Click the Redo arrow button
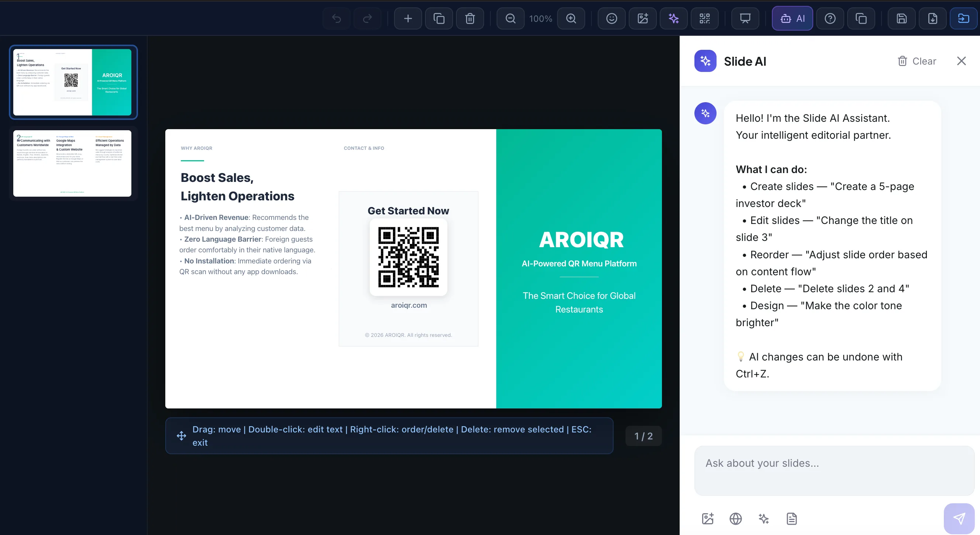 (367, 18)
